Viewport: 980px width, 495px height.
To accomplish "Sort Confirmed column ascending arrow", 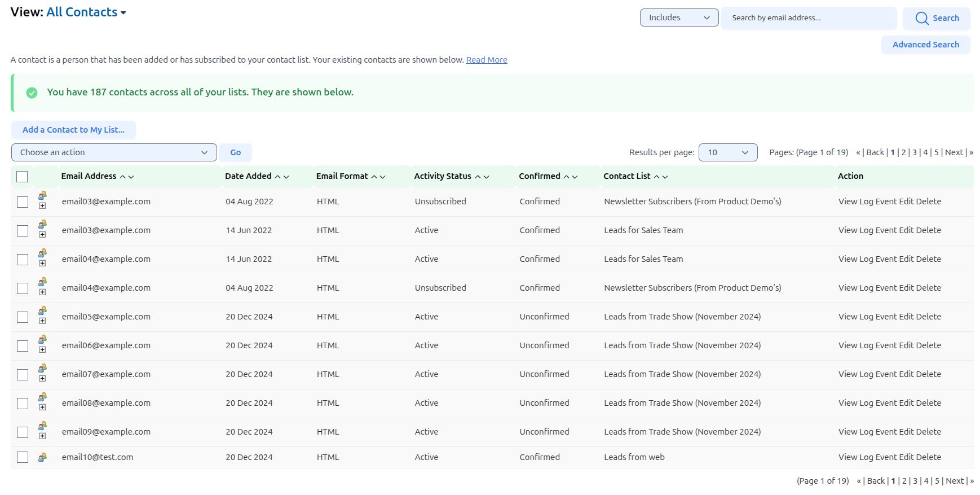I will 566,177.
